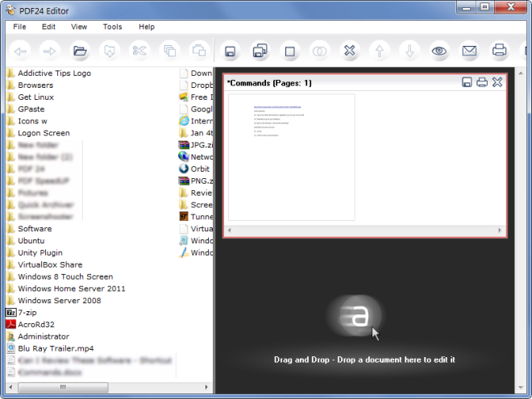Select the Orbit entry
This screenshot has height=399, width=532.
pos(195,169)
